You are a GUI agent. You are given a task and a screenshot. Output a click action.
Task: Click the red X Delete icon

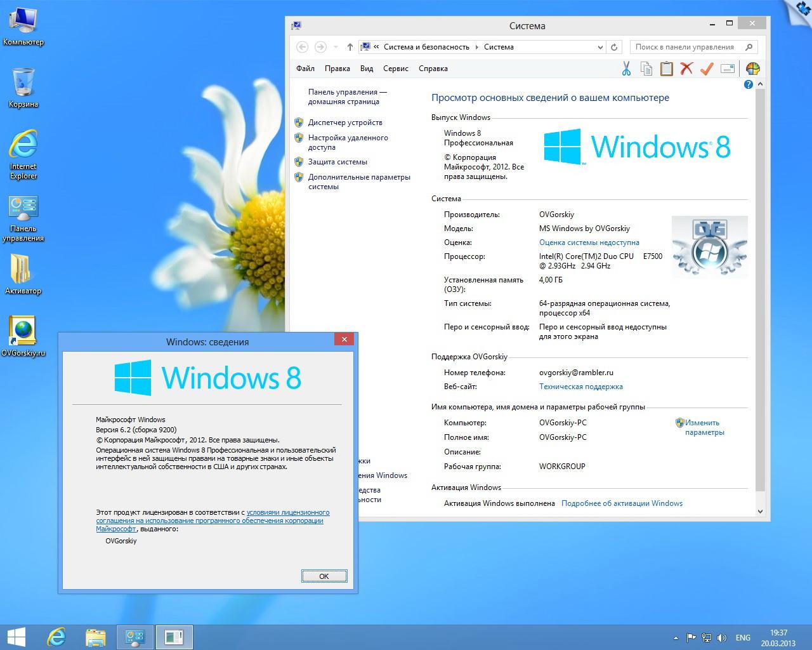click(686, 69)
